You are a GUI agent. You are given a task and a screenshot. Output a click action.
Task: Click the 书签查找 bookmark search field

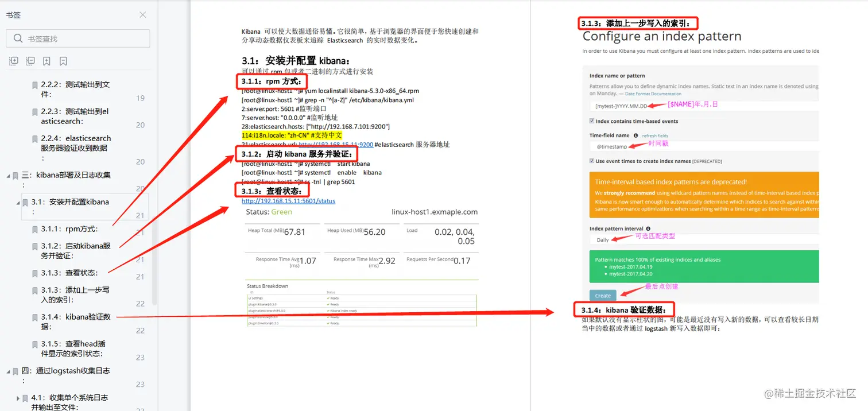(78, 38)
